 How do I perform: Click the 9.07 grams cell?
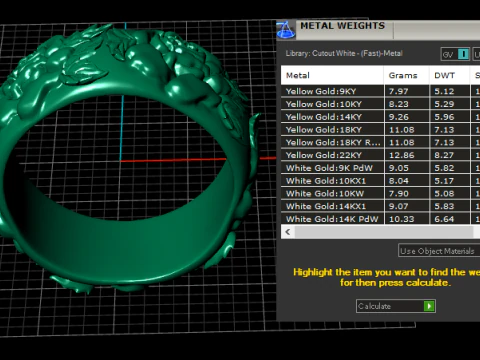click(x=406, y=206)
